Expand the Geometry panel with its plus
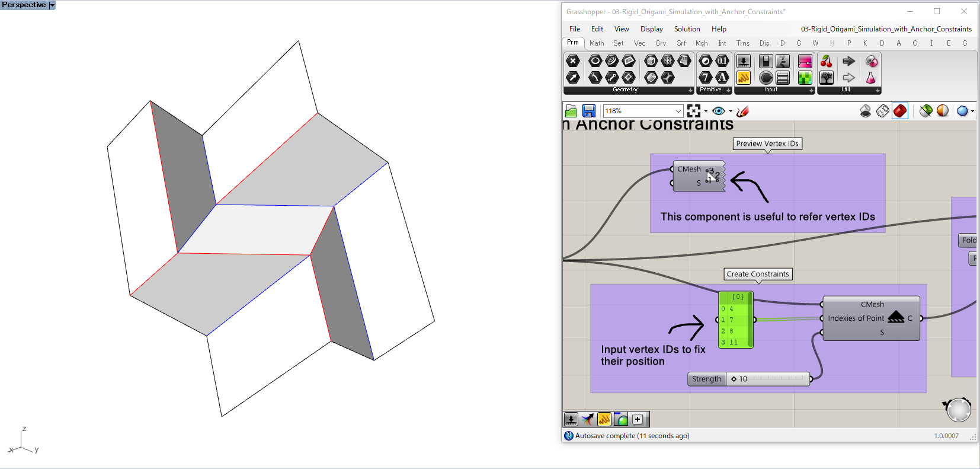980x469 pixels. click(x=690, y=90)
